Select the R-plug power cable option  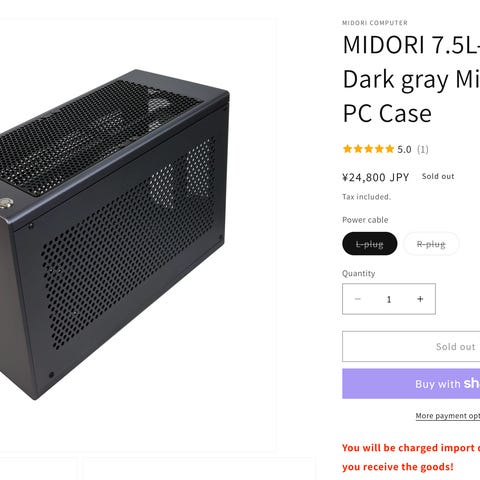coord(431,244)
